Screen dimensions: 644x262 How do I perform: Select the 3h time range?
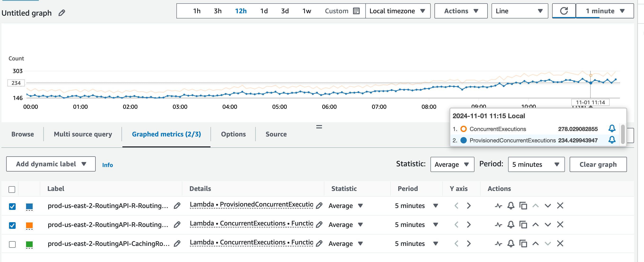pos(218,11)
